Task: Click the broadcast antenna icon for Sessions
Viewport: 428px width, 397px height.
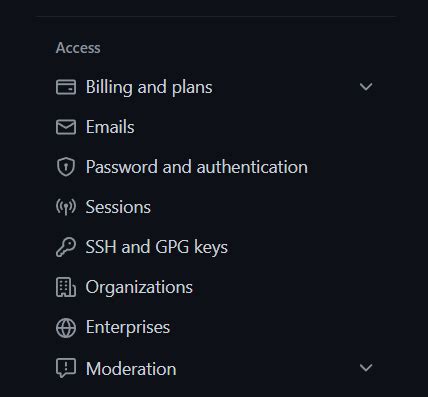Action: (x=66, y=207)
